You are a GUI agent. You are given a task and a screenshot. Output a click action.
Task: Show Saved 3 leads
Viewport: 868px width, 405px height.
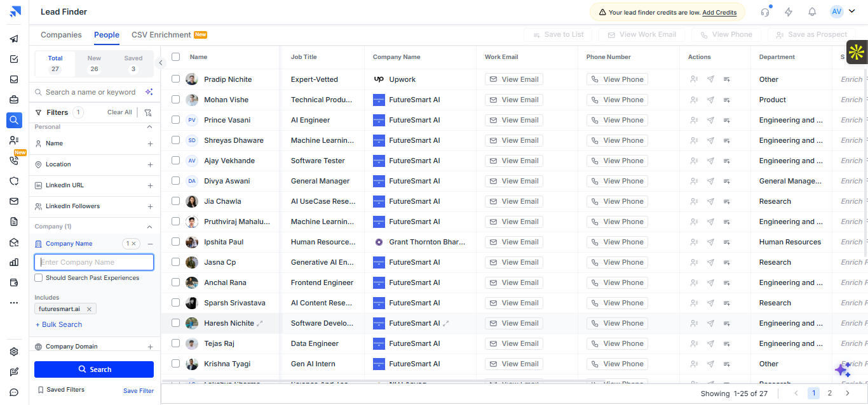[x=133, y=63]
